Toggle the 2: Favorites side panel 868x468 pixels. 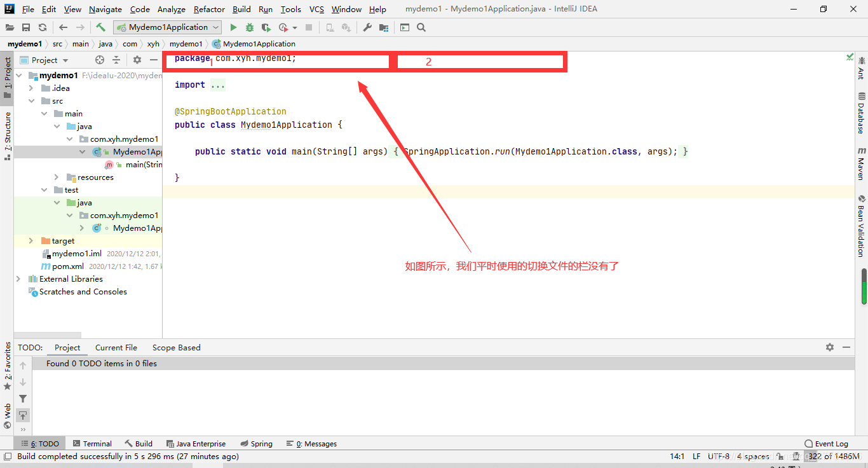pos(7,366)
